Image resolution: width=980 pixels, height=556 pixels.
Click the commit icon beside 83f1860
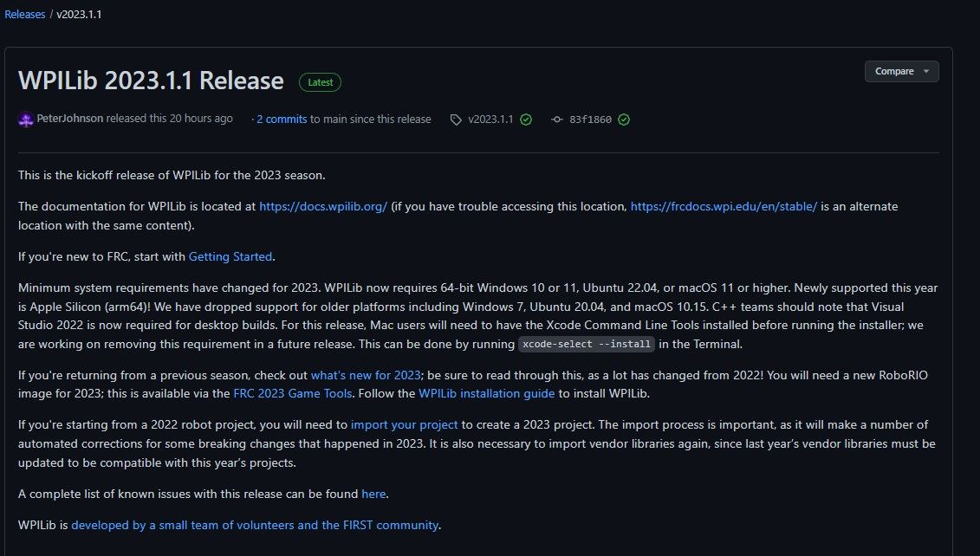click(557, 120)
